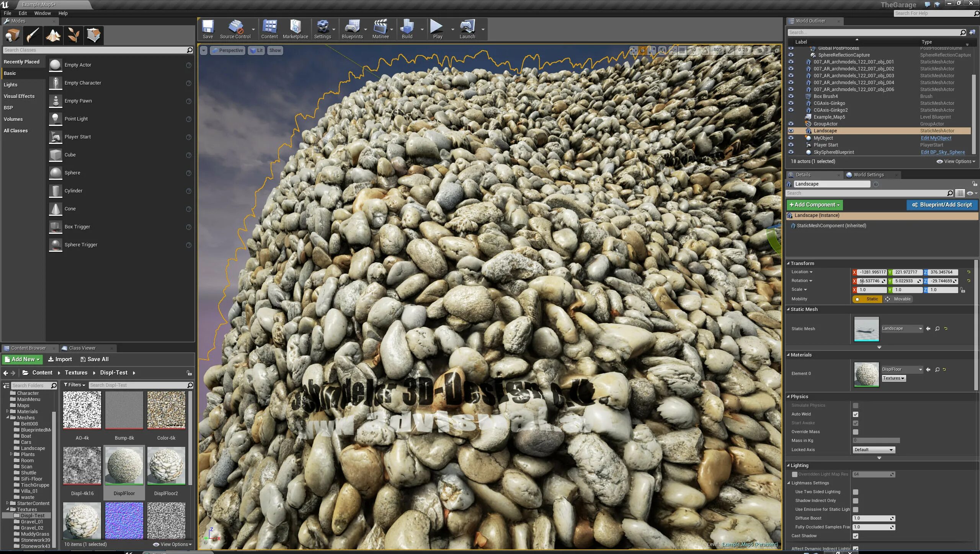
Task: Expand the Plants folder in the tree
Action: click(x=11, y=454)
